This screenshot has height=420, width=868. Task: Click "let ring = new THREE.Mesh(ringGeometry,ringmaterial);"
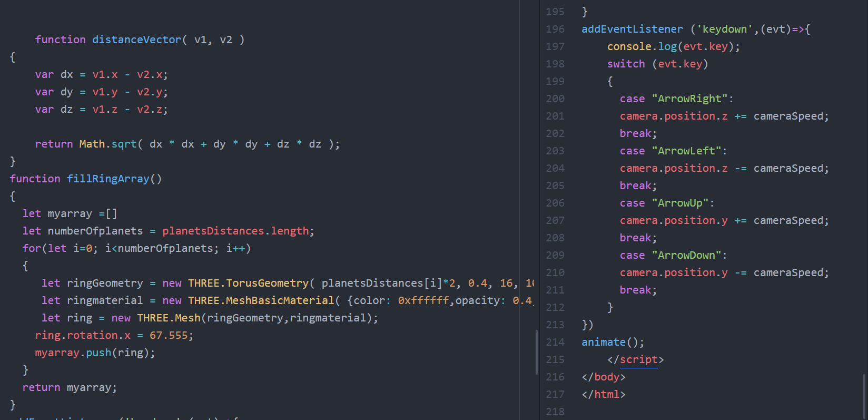210,318
